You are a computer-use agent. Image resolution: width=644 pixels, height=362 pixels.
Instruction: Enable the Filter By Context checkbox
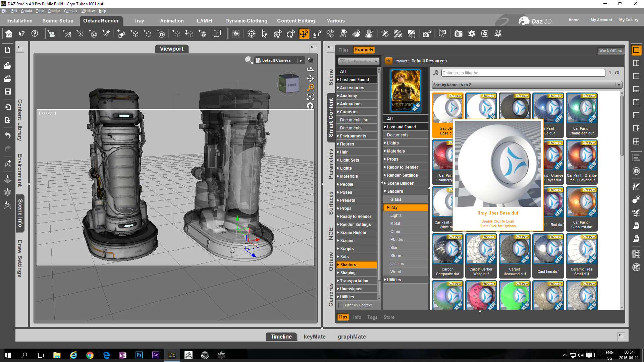(x=341, y=305)
